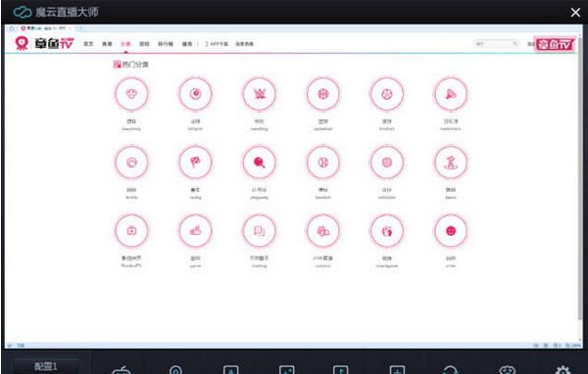Open the racing flag category icon
This screenshot has height=374, width=588.
pos(195,163)
